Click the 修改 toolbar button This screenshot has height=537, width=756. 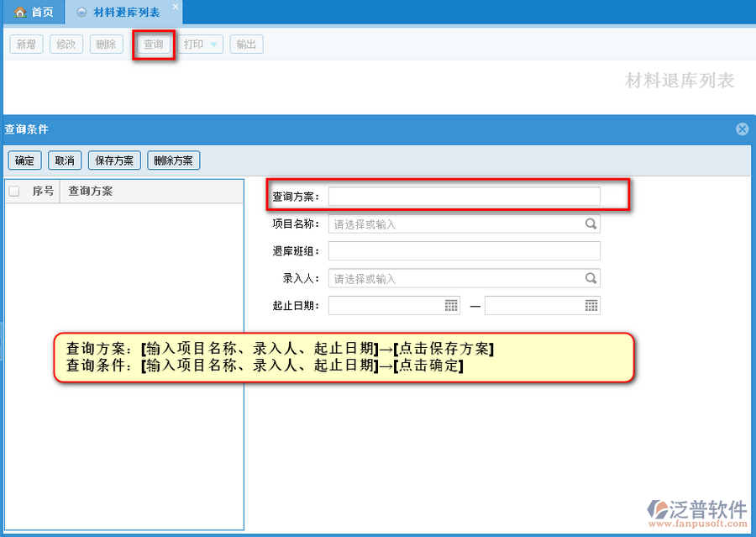point(66,45)
